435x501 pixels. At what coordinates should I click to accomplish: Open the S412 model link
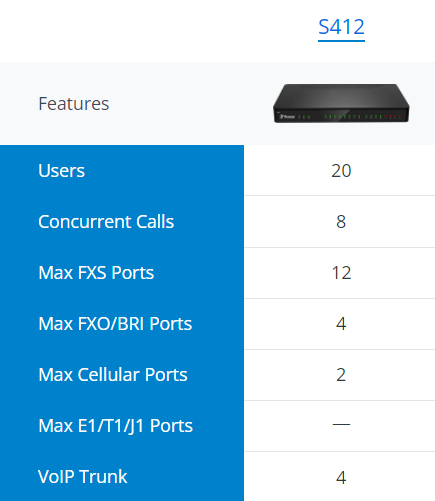click(x=341, y=27)
